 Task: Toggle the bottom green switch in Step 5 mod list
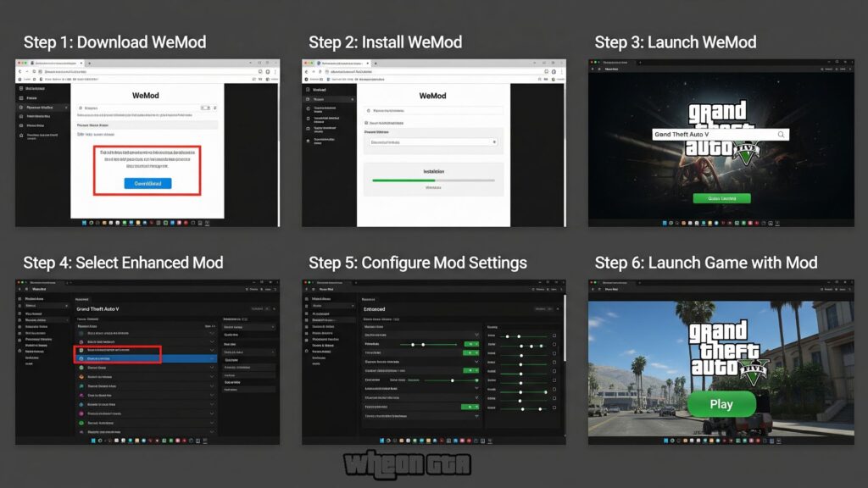click(x=470, y=407)
